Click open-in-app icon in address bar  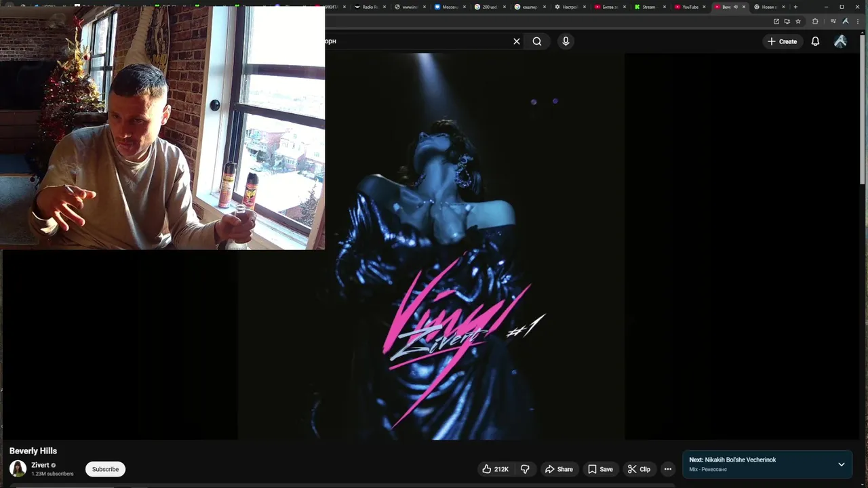pyautogui.click(x=776, y=21)
